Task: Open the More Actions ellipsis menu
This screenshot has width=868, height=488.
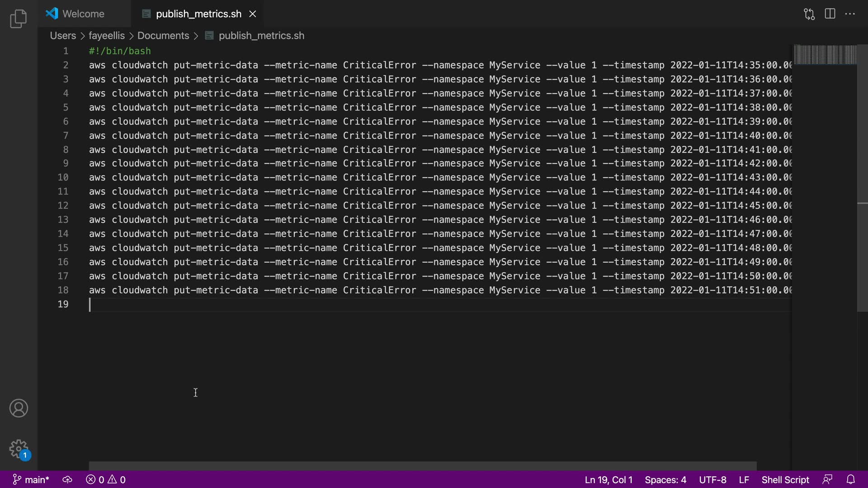Action: tap(850, 14)
